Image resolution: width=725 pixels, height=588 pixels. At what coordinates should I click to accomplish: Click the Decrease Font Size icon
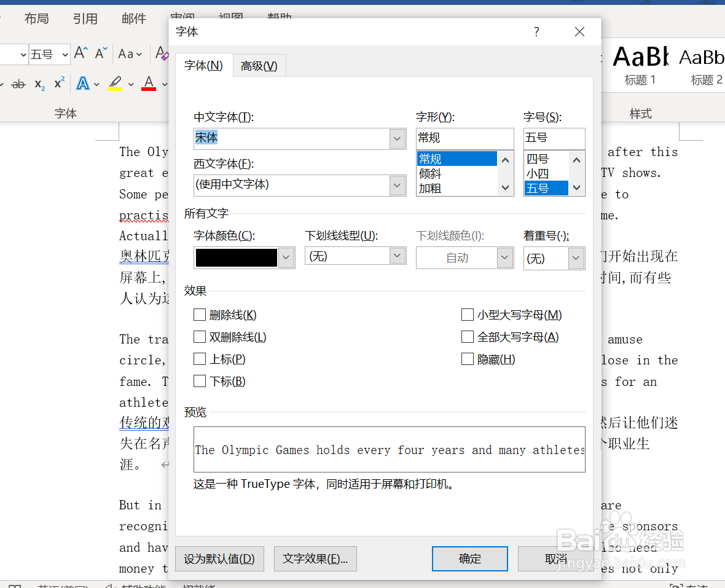click(x=101, y=53)
